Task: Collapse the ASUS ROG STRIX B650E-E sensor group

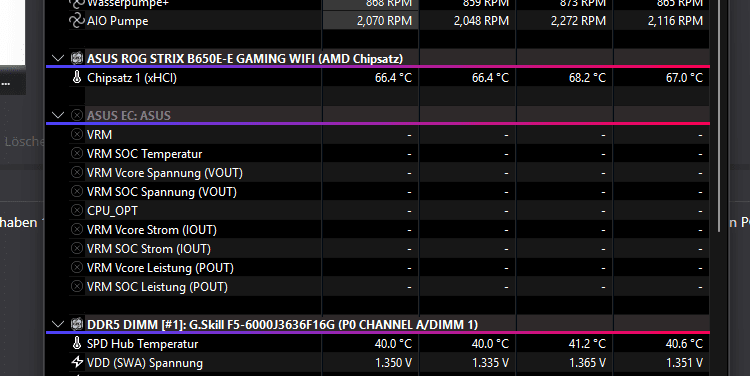Action: (x=58, y=59)
